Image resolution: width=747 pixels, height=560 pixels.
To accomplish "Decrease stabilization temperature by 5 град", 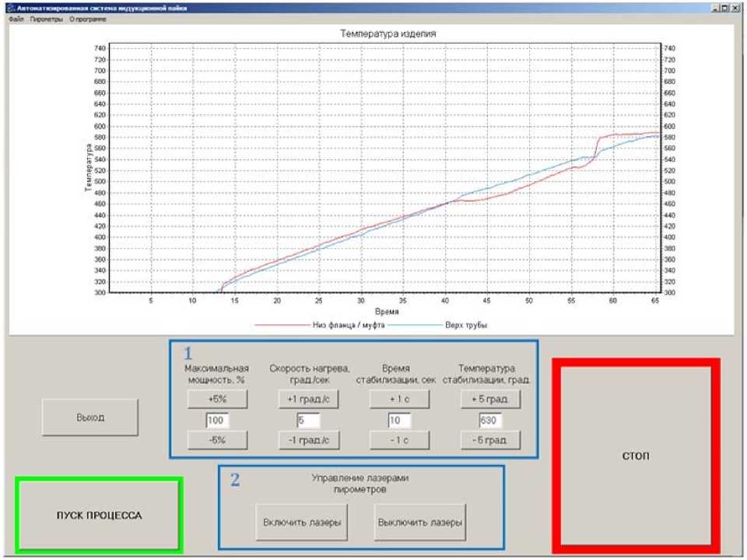I will (x=490, y=440).
